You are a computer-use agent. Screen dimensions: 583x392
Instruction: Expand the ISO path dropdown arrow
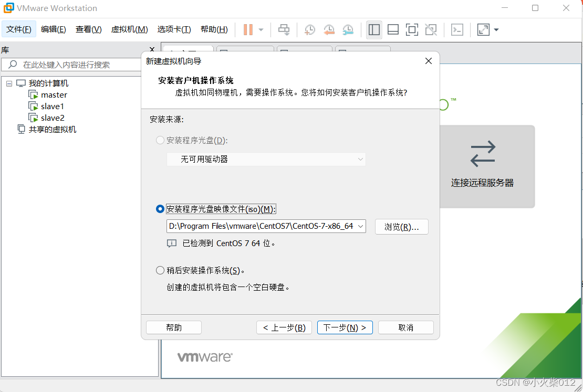pyautogui.click(x=360, y=226)
